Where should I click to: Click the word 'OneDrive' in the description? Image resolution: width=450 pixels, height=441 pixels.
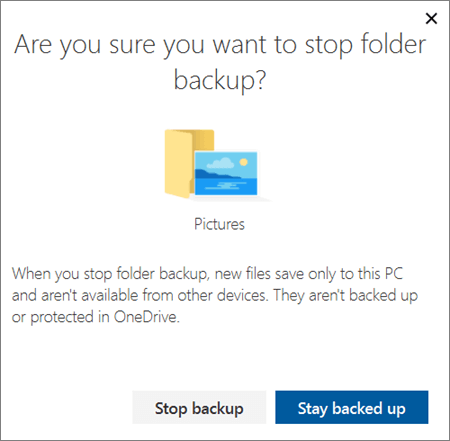147,317
